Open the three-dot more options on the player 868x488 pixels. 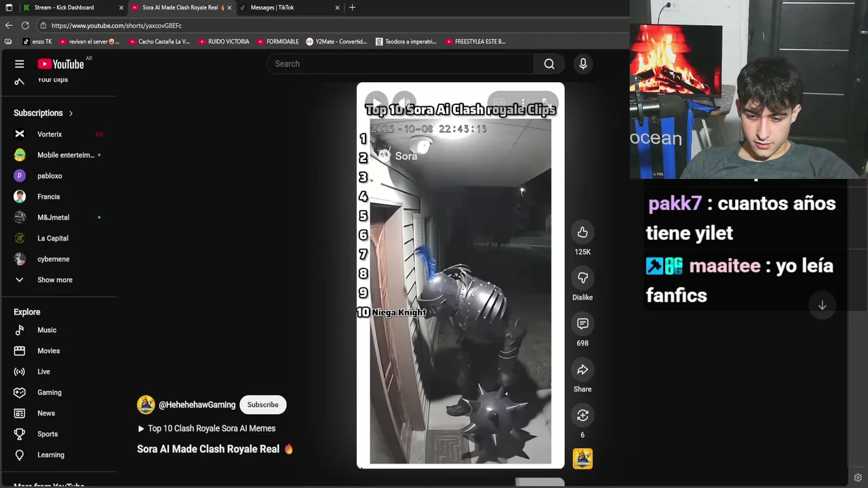pos(523,103)
